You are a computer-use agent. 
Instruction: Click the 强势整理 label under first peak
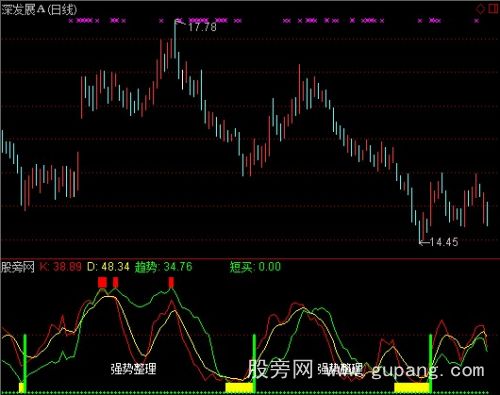coord(133,369)
